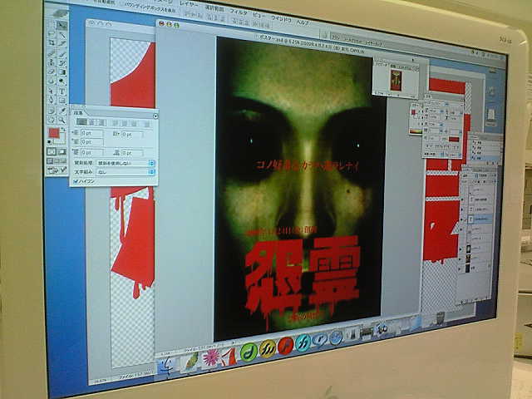Switch to Quick Mask mode
The width and height of the screenshot is (532, 399).
[62, 151]
